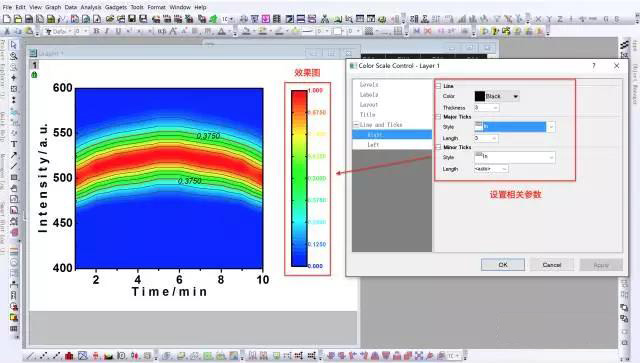Select the Text tool

pyautogui.click(x=13, y=144)
